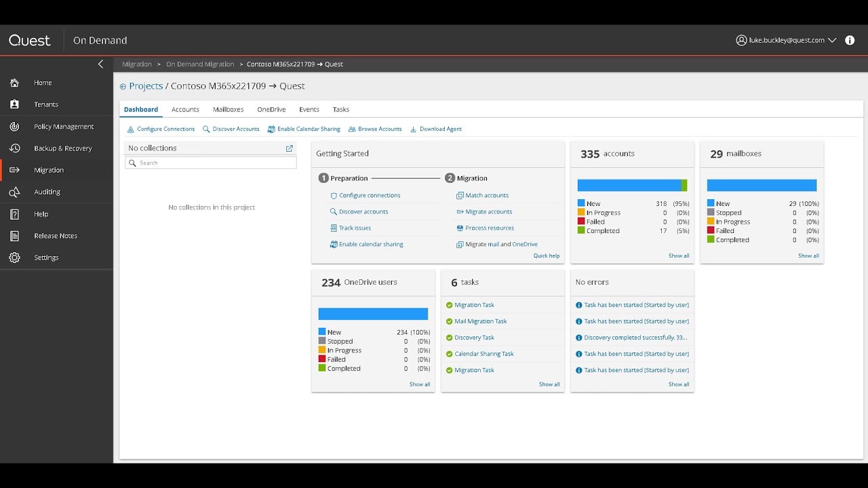
Task: Click the accounts progress bar
Action: (x=632, y=185)
